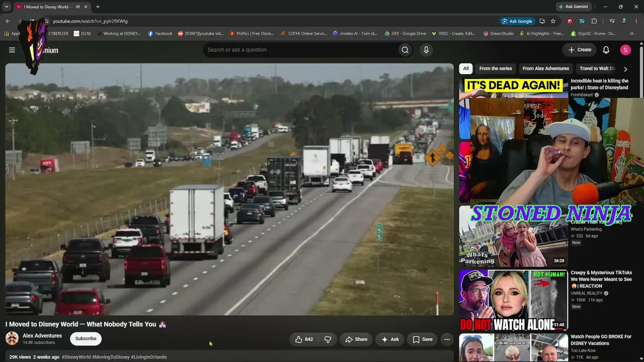Select the All filter chip
The height and width of the screenshot is (362, 644).
pos(466,69)
